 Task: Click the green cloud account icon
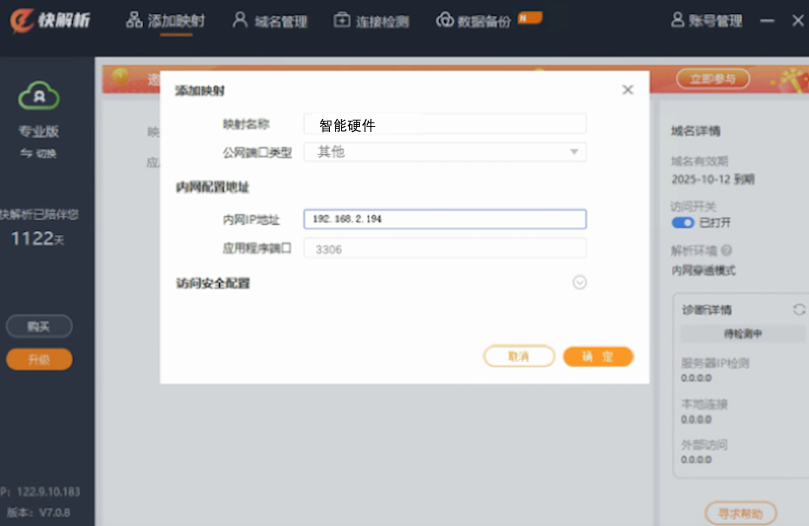pos(38,97)
